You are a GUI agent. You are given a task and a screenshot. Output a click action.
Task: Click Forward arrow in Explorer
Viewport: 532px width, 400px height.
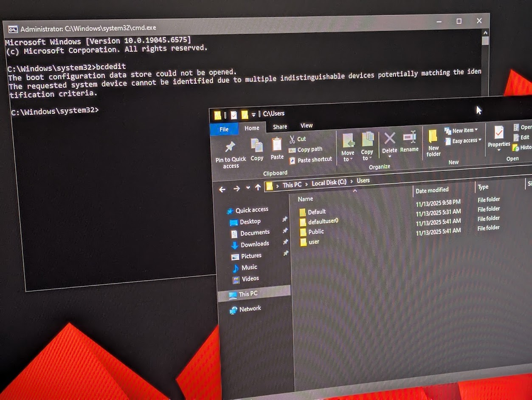coord(236,188)
